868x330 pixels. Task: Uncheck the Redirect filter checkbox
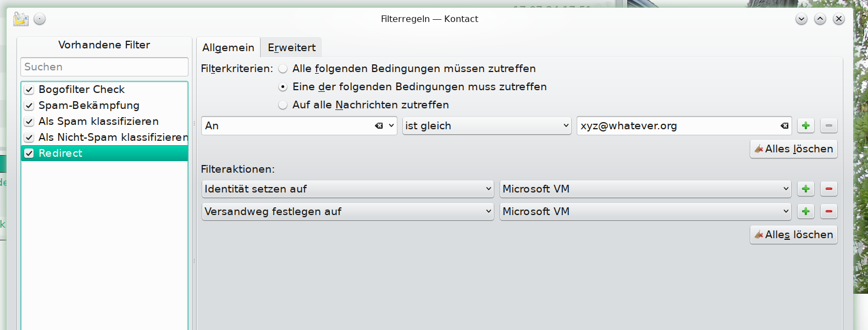click(x=29, y=153)
